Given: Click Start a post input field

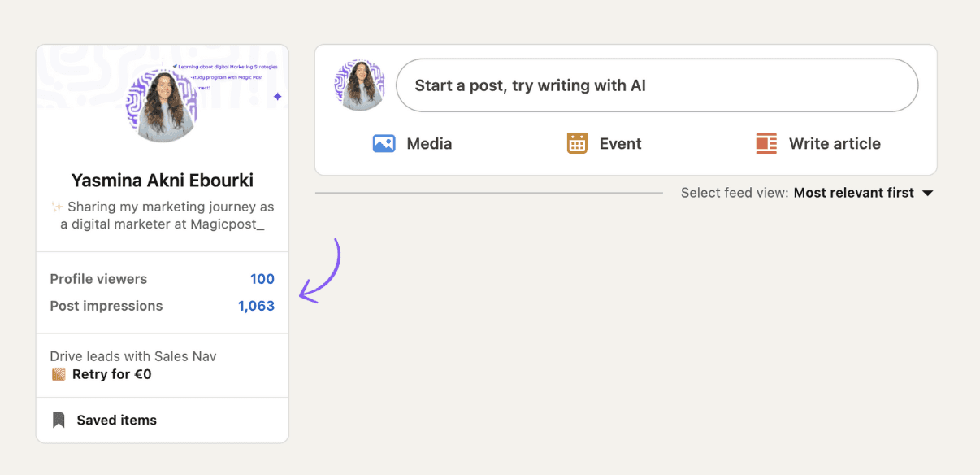Looking at the screenshot, I should pos(657,85).
